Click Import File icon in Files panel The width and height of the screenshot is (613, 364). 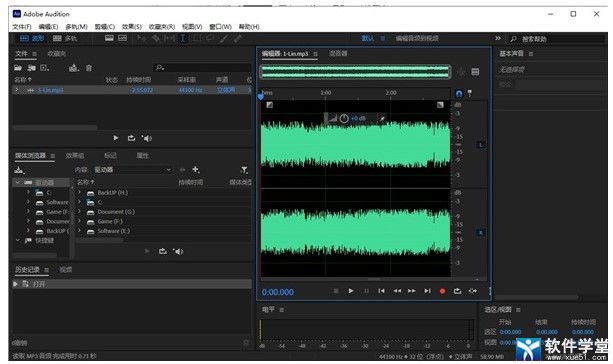[x=32, y=68]
